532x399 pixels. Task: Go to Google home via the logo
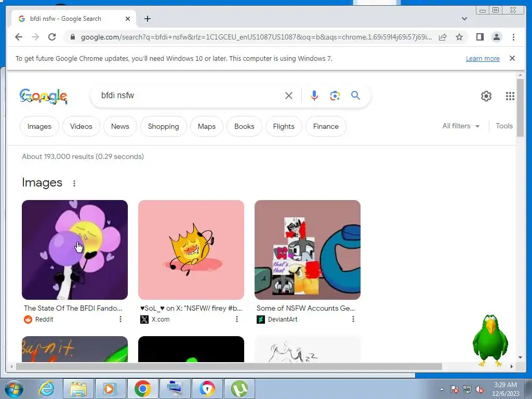tap(44, 96)
